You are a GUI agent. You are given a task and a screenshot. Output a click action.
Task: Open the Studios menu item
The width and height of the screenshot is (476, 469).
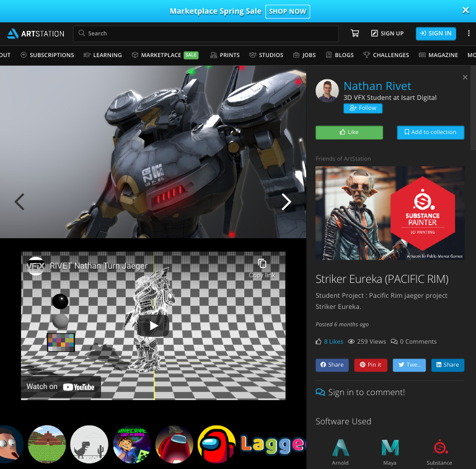click(x=267, y=55)
